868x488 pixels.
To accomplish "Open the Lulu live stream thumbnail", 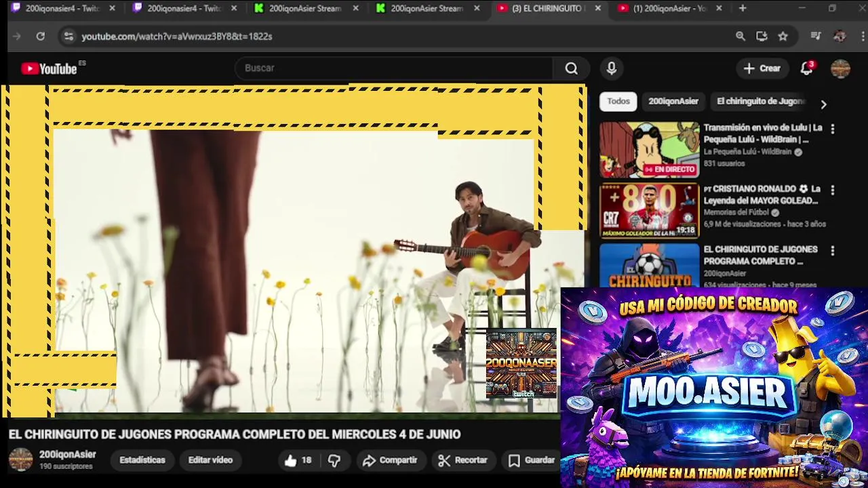I will click(x=649, y=150).
